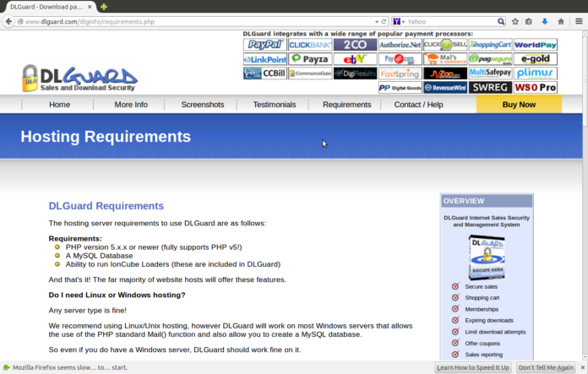Click the address bar URL field
The image size is (588, 374).
199,22
